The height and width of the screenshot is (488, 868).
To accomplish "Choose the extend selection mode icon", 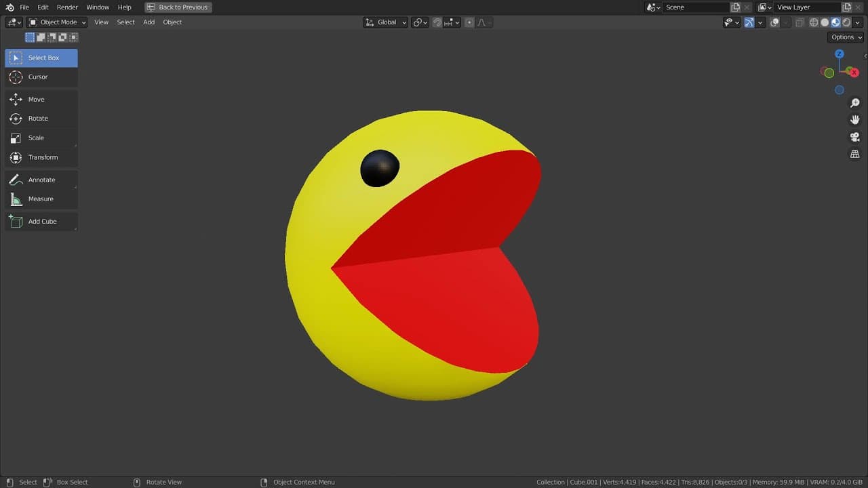I will (41, 37).
